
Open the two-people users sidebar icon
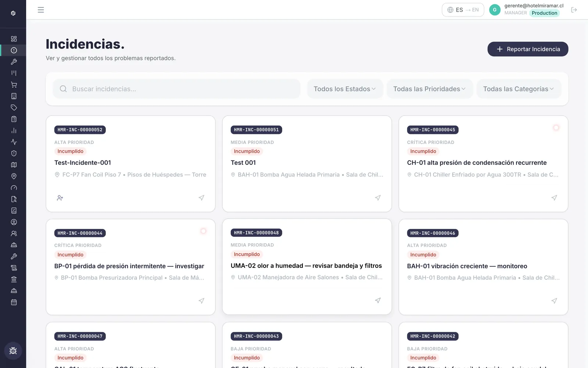pyautogui.click(x=14, y=233)
